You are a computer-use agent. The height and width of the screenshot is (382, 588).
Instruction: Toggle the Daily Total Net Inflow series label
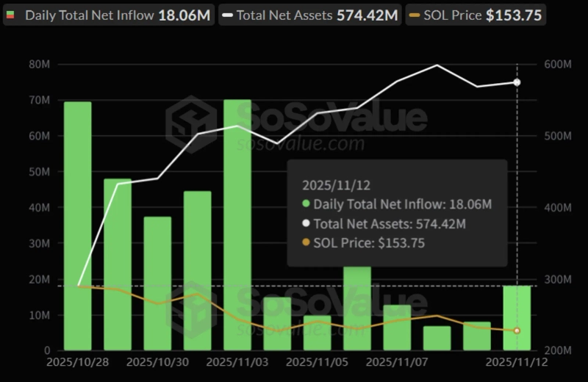pos(90,15)
